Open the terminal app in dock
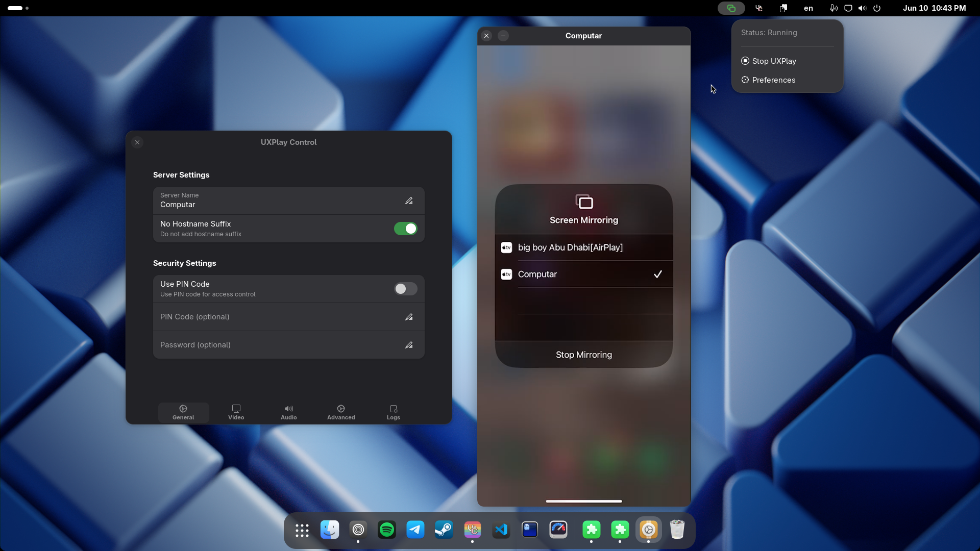Image resolution: width=980 pixels, height=551 pixels. [530, 530]
